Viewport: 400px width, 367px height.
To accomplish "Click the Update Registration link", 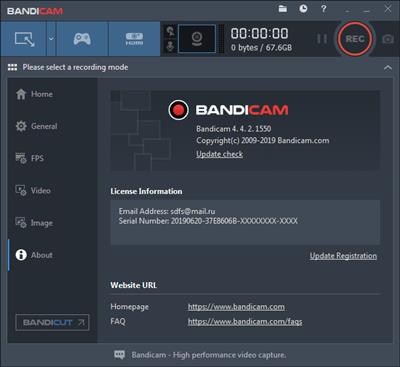I will click(x=343, y=256).
